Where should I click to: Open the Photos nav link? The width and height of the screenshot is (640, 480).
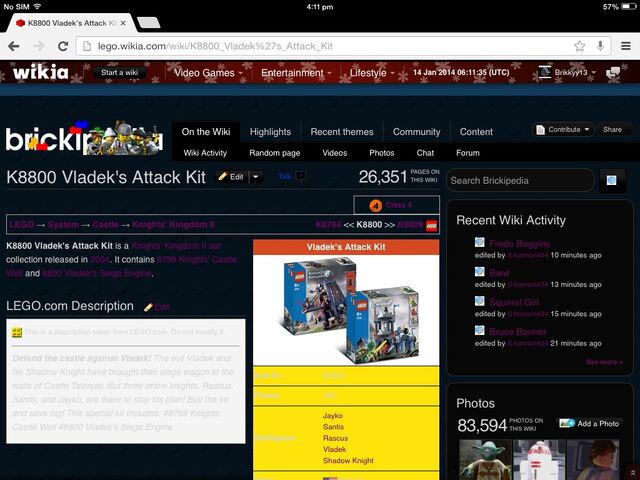pos(382,153)
